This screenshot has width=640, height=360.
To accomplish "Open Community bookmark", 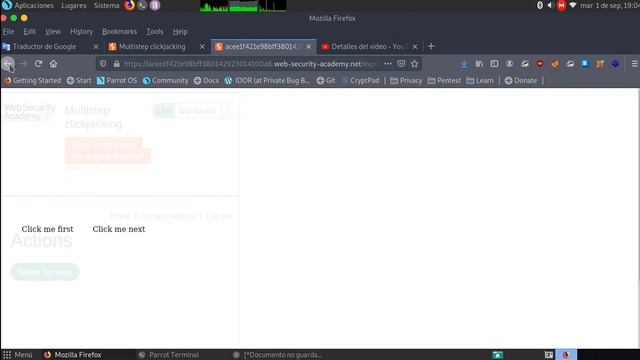I will click(x=165, y=80).
